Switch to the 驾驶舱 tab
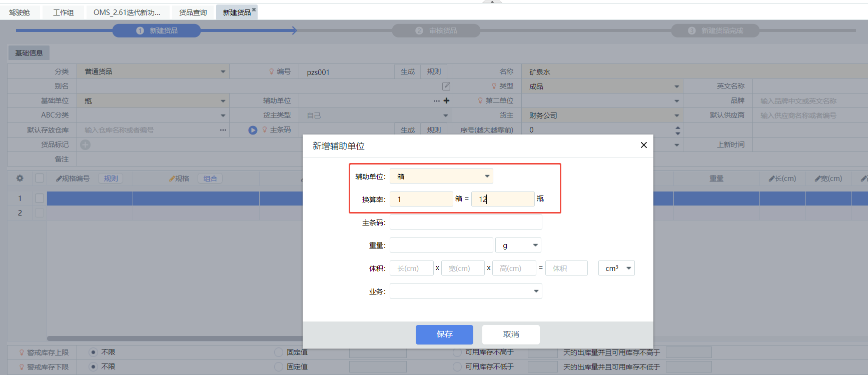This screenshot has height=375, width=868. pyautogui.click(x=20, y=12)
